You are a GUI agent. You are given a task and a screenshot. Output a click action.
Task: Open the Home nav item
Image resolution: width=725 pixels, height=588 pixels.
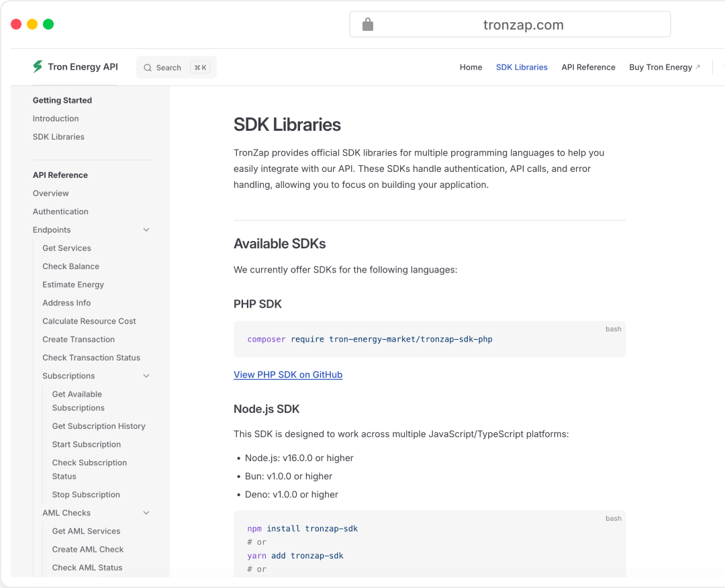[471, 67]
